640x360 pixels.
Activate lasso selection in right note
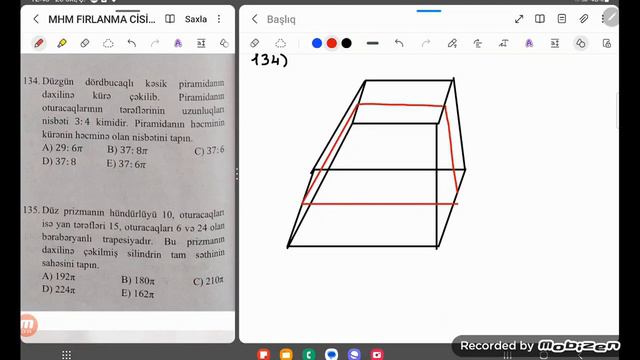click(280, 43)
